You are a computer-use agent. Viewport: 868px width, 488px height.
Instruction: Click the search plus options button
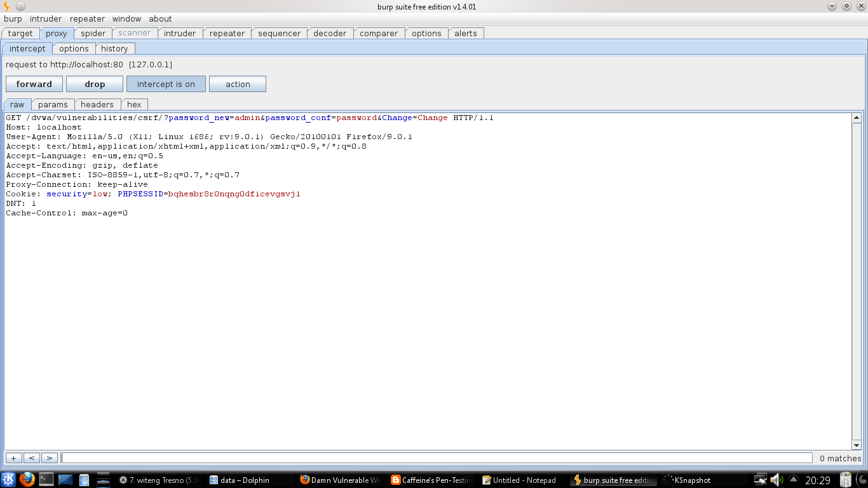pos(13,457)
